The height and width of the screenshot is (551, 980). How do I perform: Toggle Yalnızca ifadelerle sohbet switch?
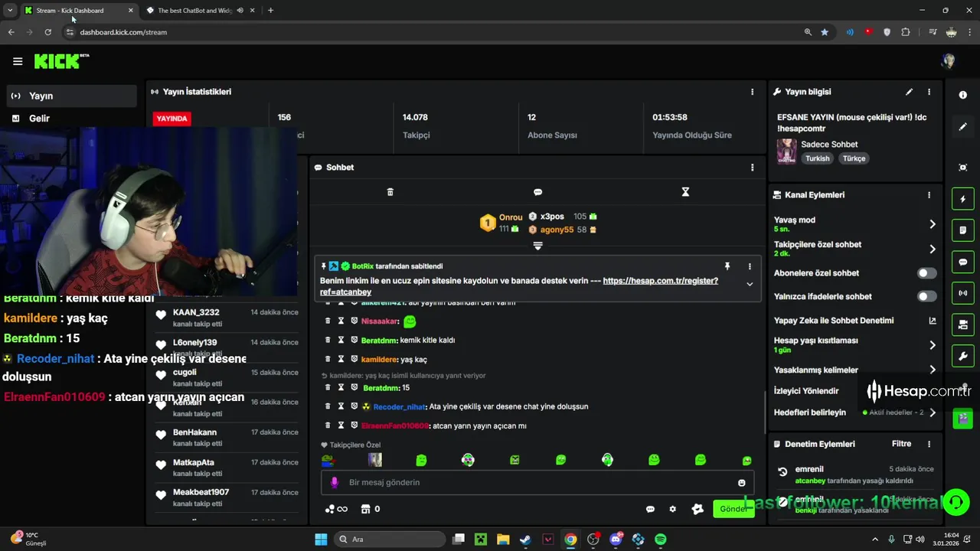tap(926, 296)
